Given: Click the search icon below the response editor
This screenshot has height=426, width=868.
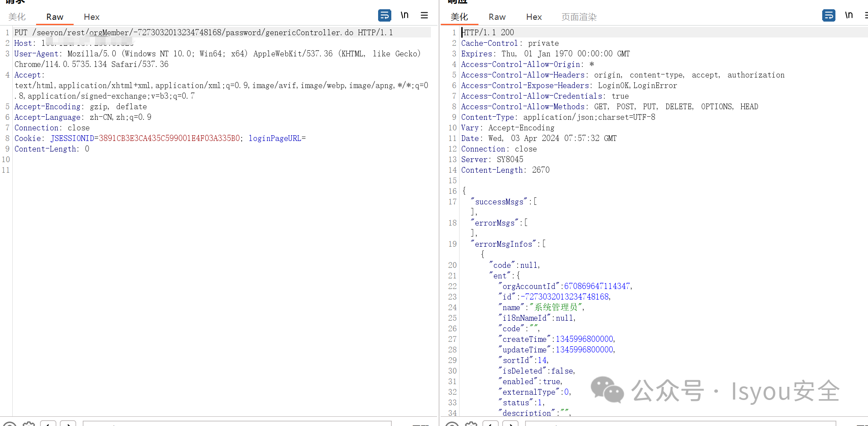Looking at the screenshot, I should pyautogui.click(x=452, y=424).
